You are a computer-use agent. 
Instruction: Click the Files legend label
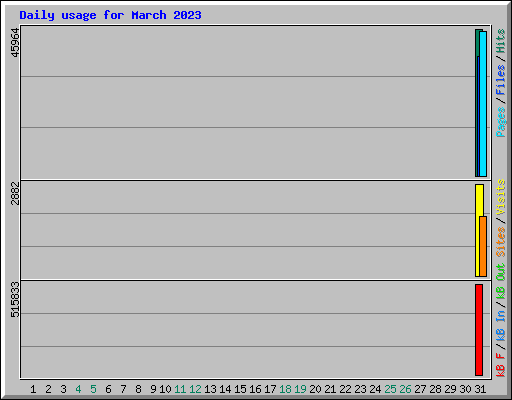pyautogui.click(x=501, y=80)
